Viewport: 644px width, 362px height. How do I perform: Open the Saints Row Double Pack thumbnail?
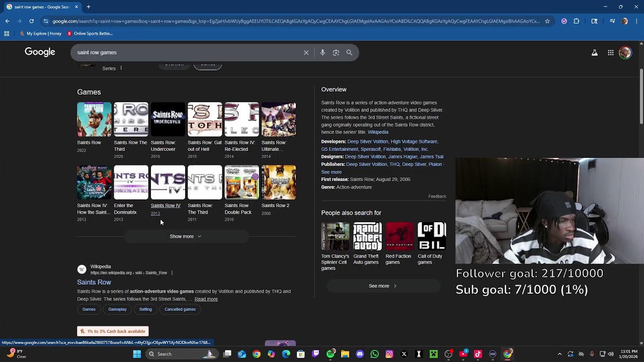[242, 183]
